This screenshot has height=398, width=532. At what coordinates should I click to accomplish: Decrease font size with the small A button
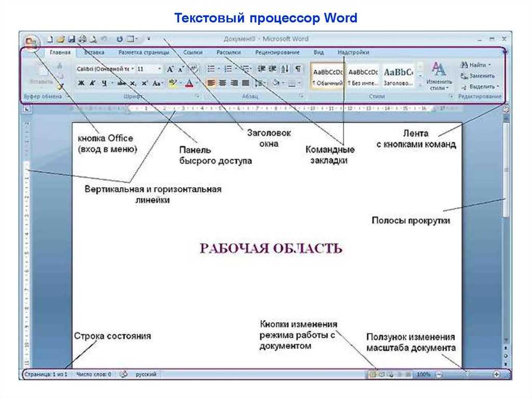pos(181,70)
